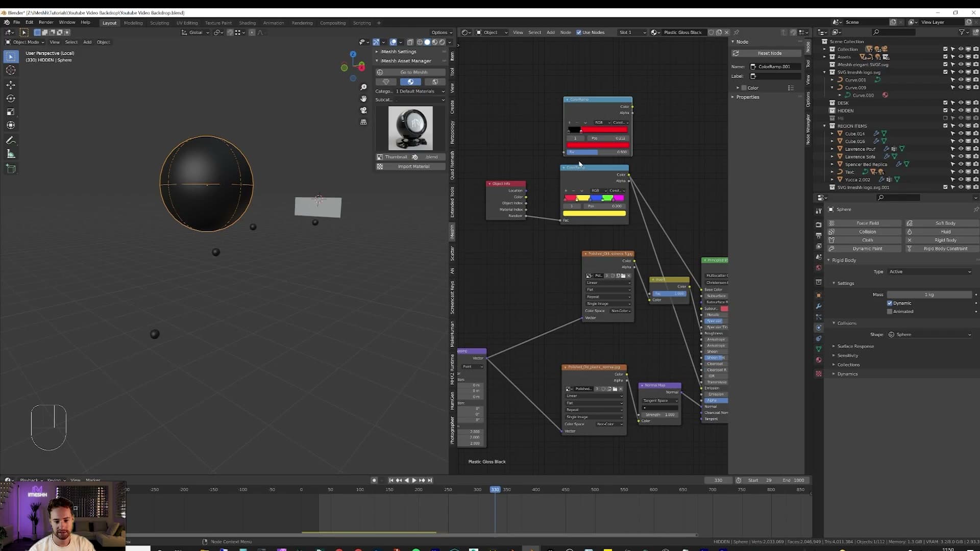Open the Rigid Body Type dropdown
980x551 pixels.
(930, 272)
